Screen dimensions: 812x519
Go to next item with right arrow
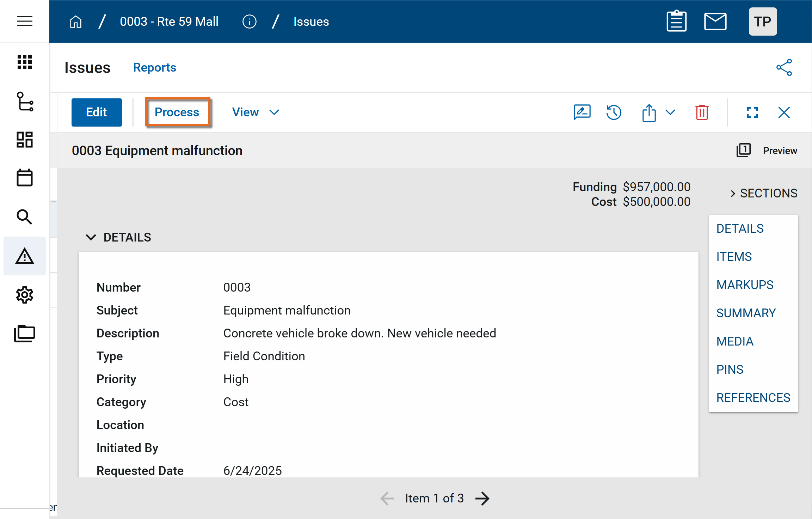coord(482,498)
